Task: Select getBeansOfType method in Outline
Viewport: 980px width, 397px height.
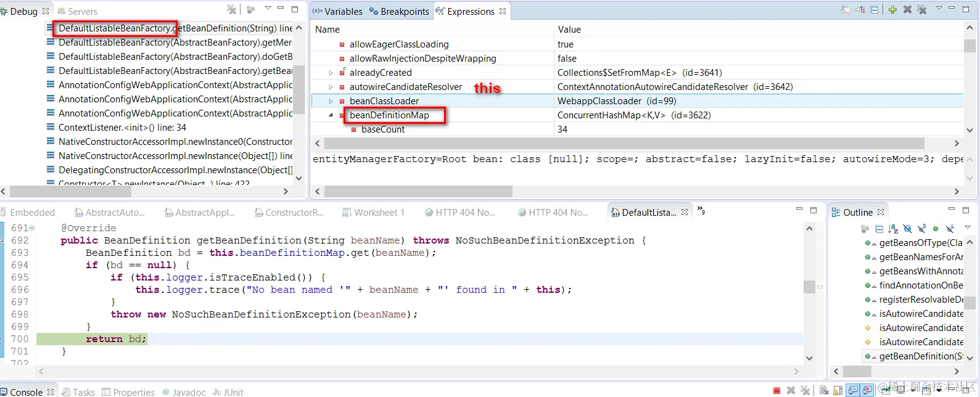Action: [x=913, y=243]
